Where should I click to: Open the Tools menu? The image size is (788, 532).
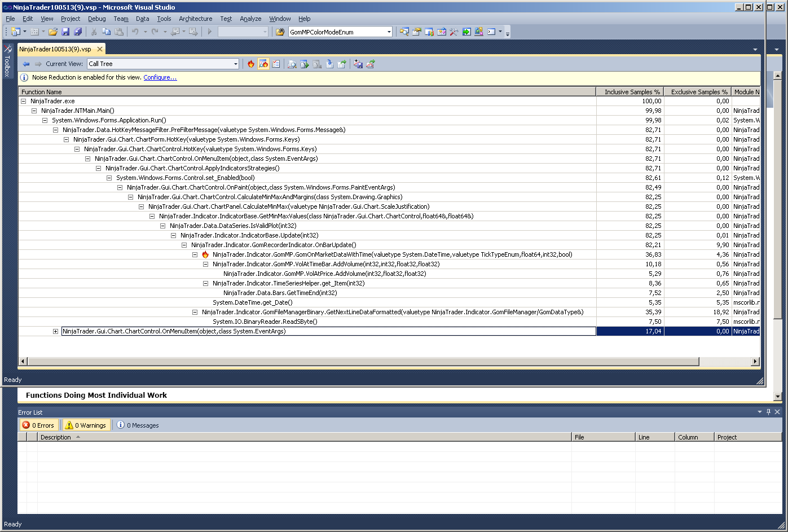pyautogui.click(x=164, y=19)
